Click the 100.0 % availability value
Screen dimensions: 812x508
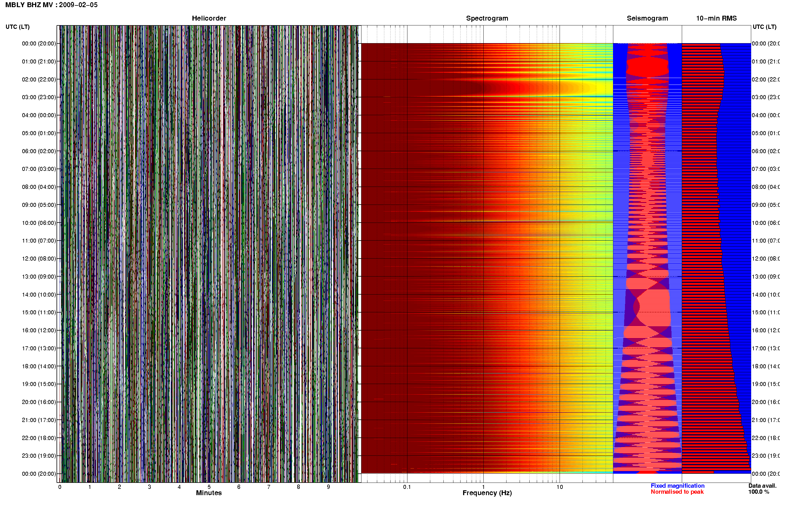pos(759,492)
